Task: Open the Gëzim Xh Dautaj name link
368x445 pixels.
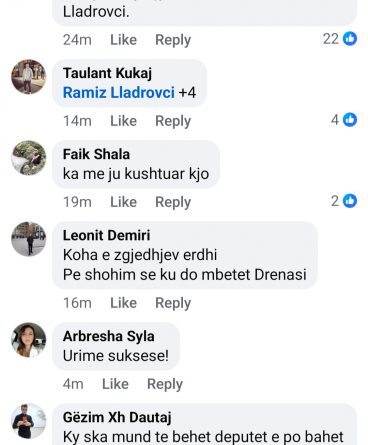Action: pos(117,417)
